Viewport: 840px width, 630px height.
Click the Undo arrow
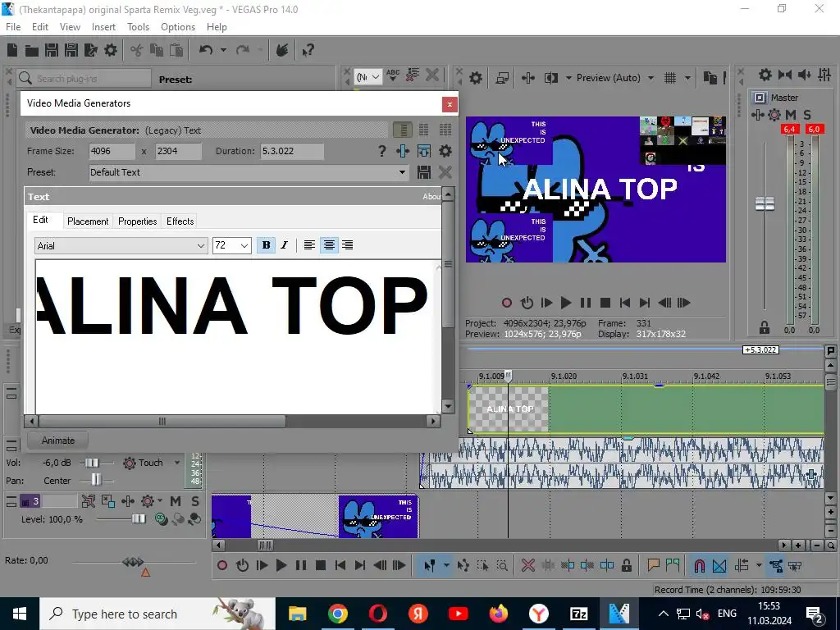tap(206, 50)
